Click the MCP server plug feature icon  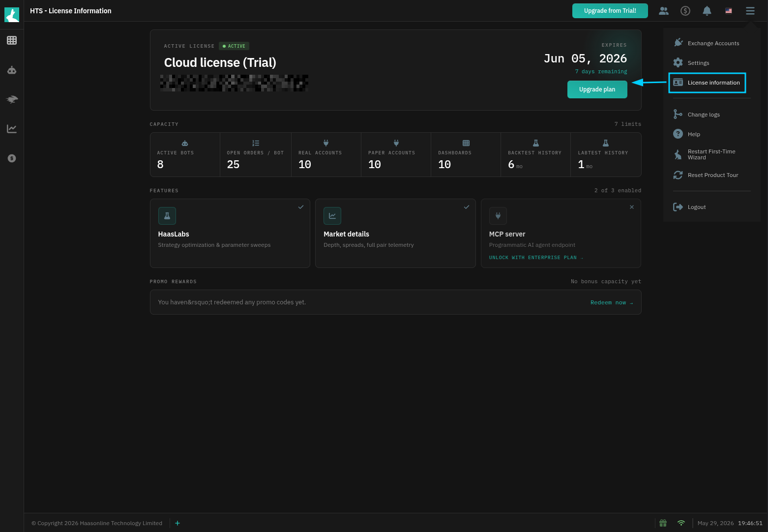point(498,216)
